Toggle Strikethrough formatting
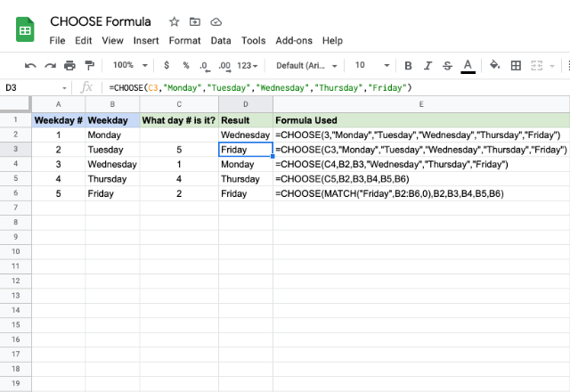The height and width of the screenshot is (392, 570). 447,66
